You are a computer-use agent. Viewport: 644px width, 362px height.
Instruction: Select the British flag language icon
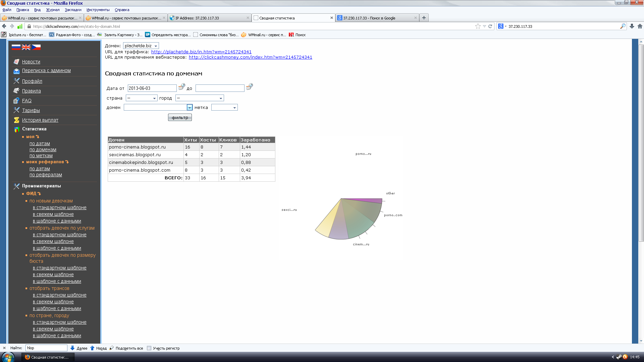point(26,47)
